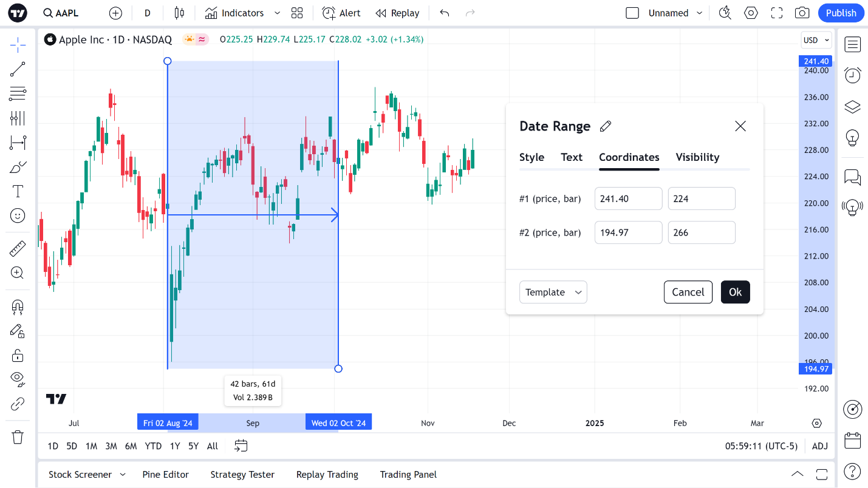Edit the #2 price field 194.97

(x=629, y=232)
